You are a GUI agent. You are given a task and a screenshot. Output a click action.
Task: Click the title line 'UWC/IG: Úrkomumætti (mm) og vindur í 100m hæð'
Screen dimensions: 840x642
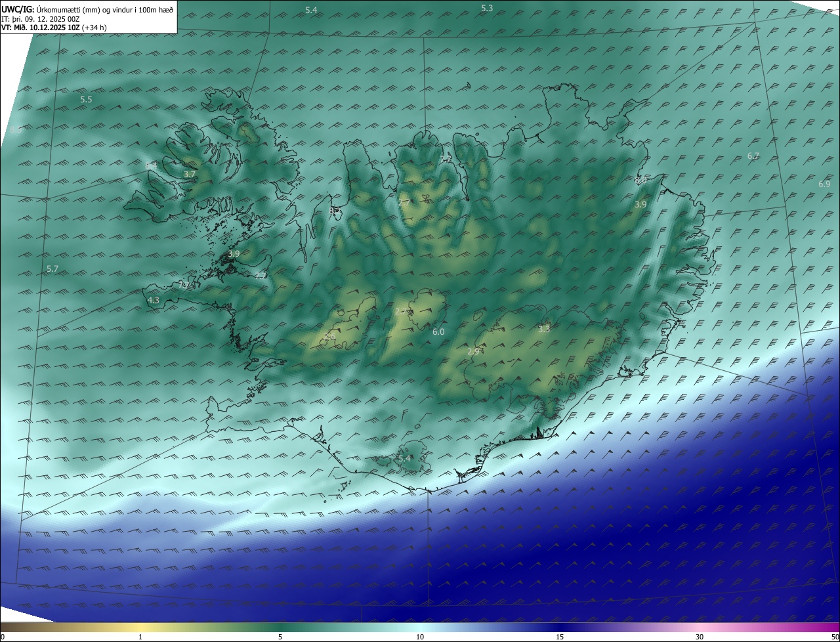88,10
